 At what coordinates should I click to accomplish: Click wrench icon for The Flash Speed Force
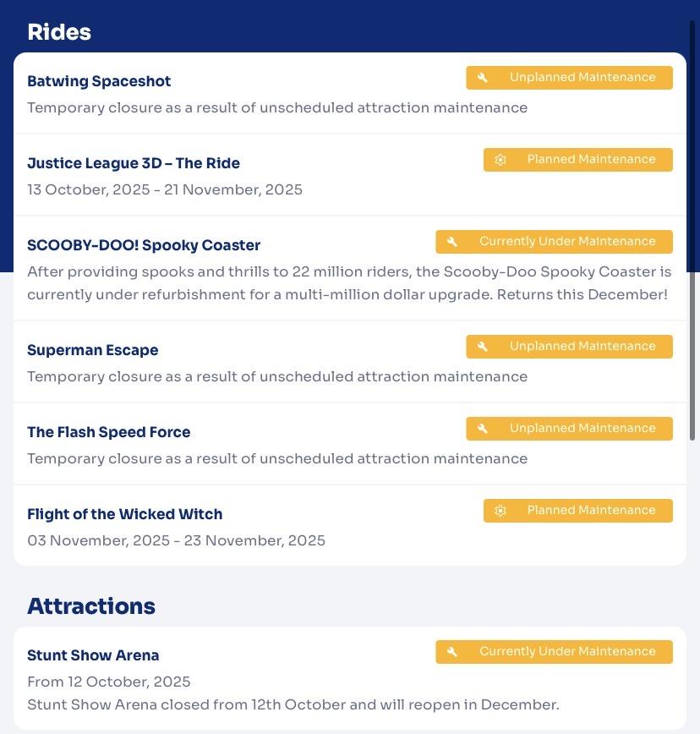coord(483,429)
